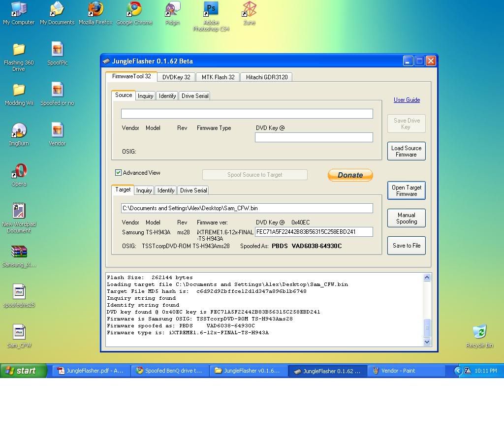Click the Zune desktop shortcut

pyautogui.click(x=249, y=10)
